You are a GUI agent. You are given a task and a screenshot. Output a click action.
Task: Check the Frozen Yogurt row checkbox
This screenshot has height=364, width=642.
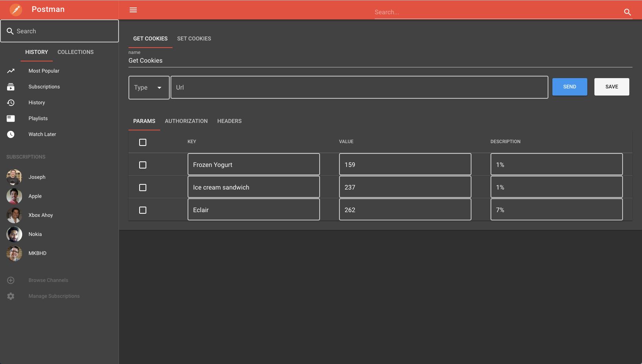coord(143,165)
